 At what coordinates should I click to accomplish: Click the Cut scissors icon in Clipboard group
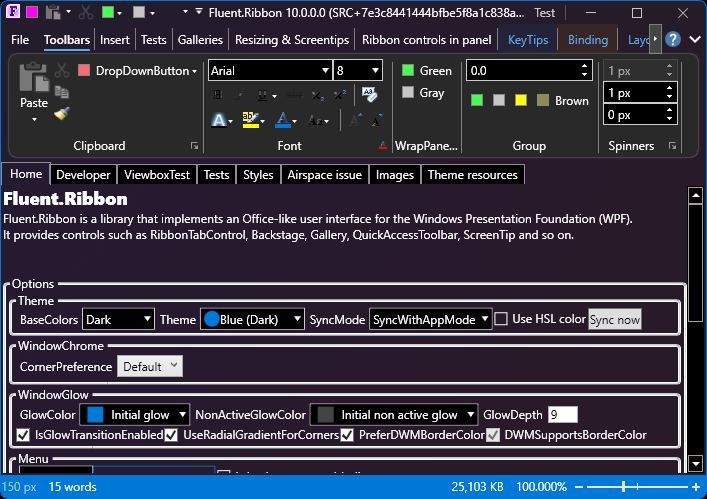(x=62, y=70)
